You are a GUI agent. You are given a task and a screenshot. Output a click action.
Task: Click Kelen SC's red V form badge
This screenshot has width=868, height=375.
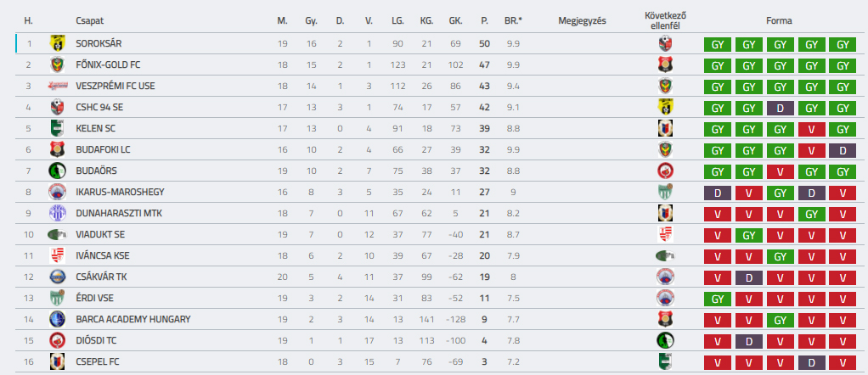click(x=811, y=128)
